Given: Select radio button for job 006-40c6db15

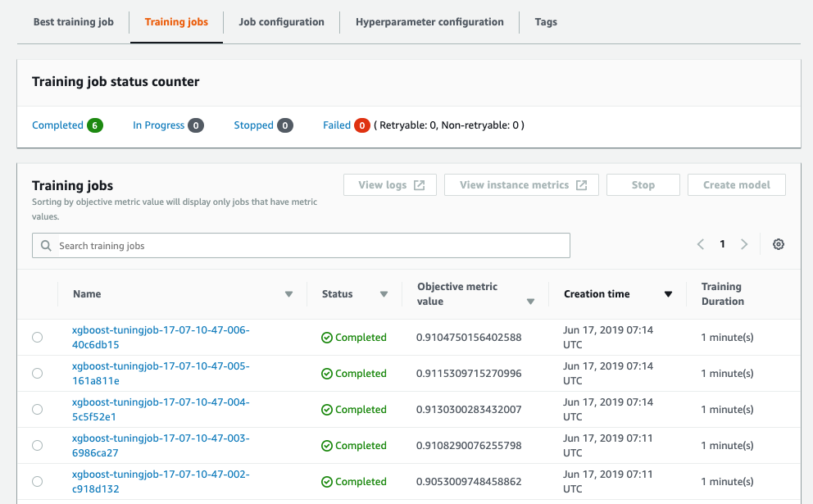Looking at the screenshot, I should [x=38, y=337].
